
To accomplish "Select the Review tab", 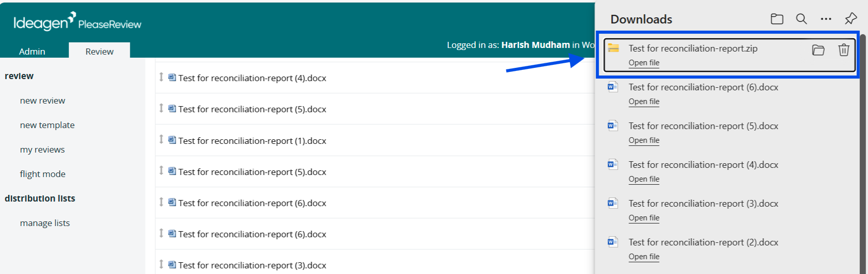I will click(x=99, y=51).
